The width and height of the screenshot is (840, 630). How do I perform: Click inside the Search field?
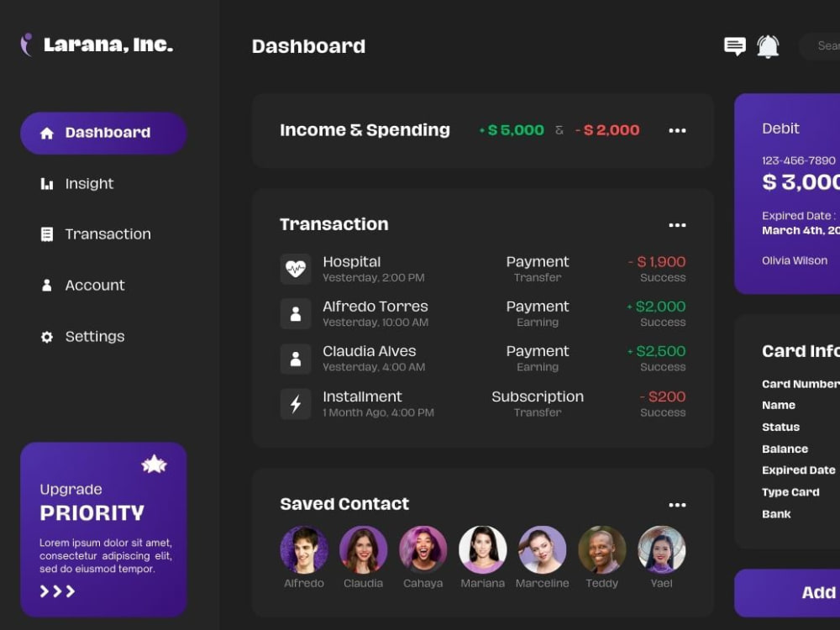[820, 46]
